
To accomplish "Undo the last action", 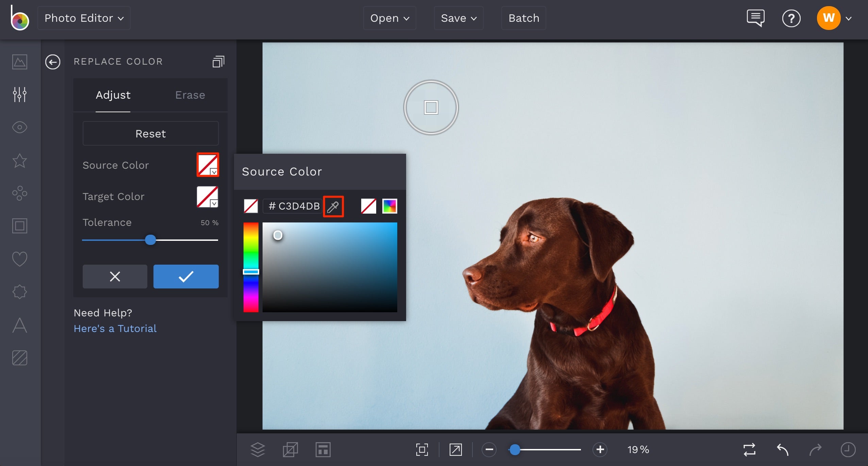I will pyautogui.click(x=783, y=449).
